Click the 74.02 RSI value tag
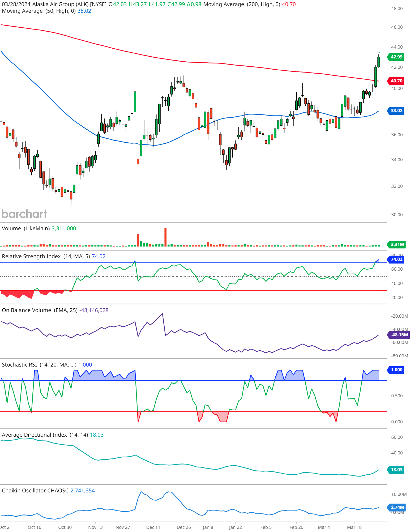Image resolution: width=410 pixels, height=532 pixels. pos(396,259)
